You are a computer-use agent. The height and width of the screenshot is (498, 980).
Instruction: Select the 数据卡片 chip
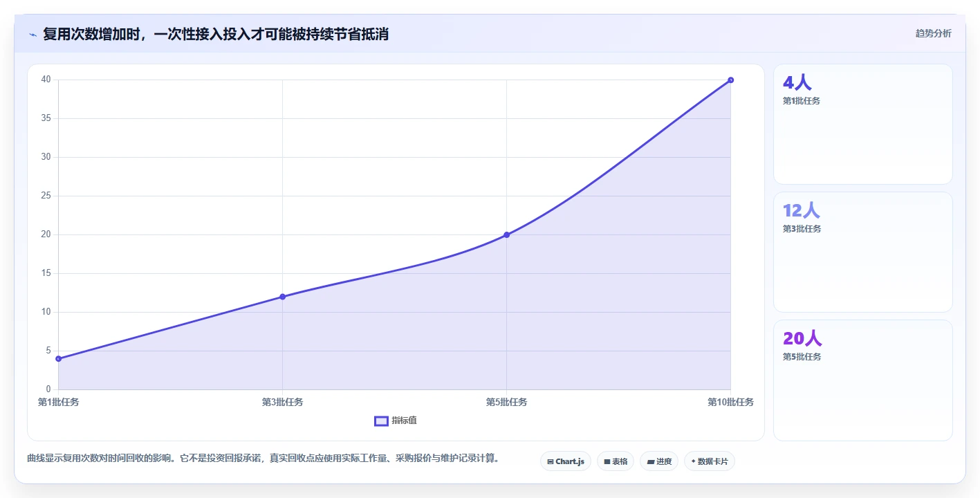(x=710, y=461)
